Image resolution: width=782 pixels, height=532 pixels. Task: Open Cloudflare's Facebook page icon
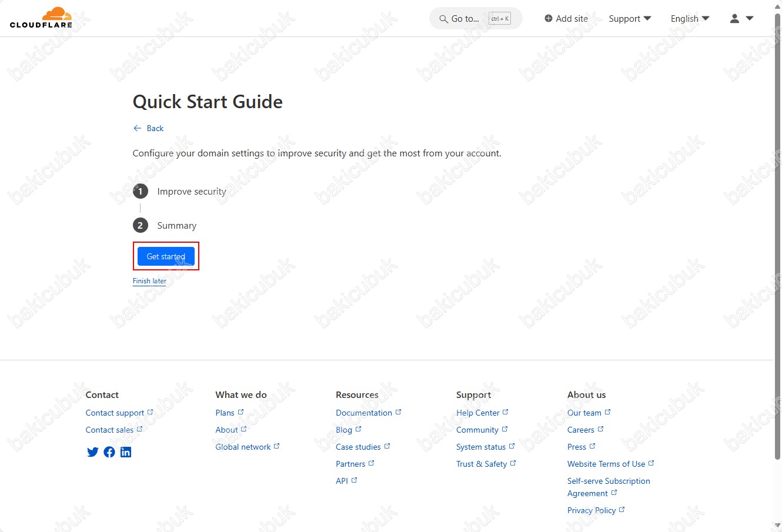pyautogui.click(x=109, y=452)
